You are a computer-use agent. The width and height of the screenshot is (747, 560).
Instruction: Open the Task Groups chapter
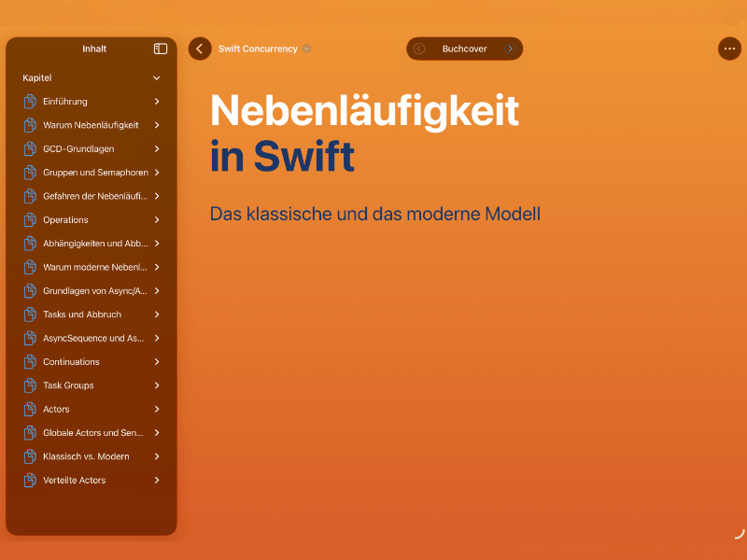pos(92,385)
